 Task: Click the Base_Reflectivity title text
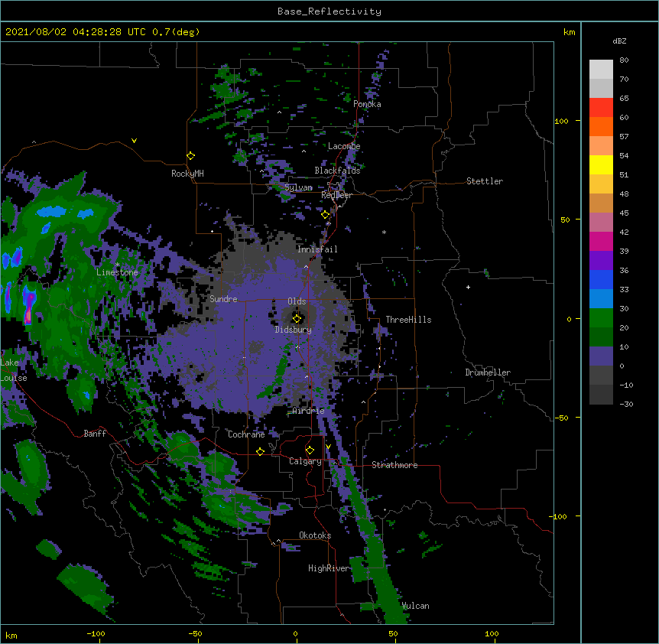[329, 11]
